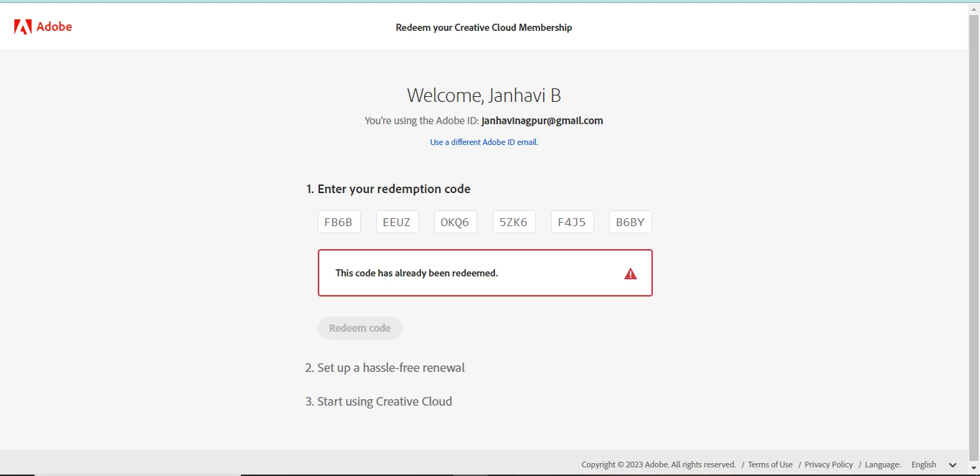Viewport: 980px width, 476px height.
Task: Click '3. Start using Creative Cloud' step
Action: [379, 401]
